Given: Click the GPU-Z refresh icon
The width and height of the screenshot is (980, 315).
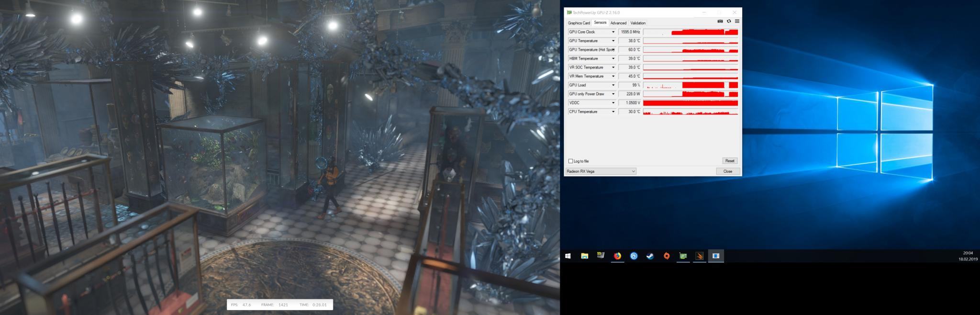Looking at the screenshot, I should (x=729, y=21).
